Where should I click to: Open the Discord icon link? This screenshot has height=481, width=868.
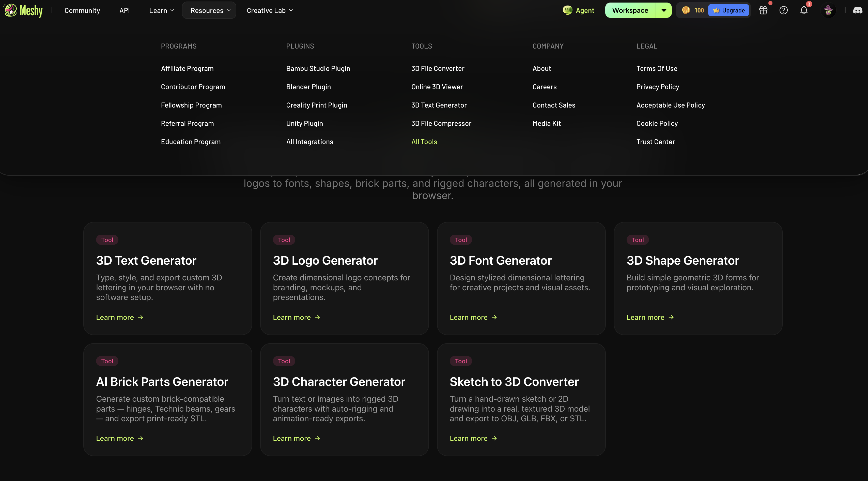tap(858, 10)
